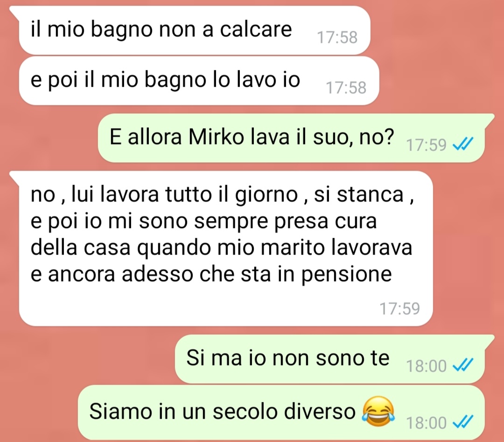Viewport: 504px width, 442px height.
Task: Tap the blue double-check on the Mirko message
Action: [x=463, y=144]
